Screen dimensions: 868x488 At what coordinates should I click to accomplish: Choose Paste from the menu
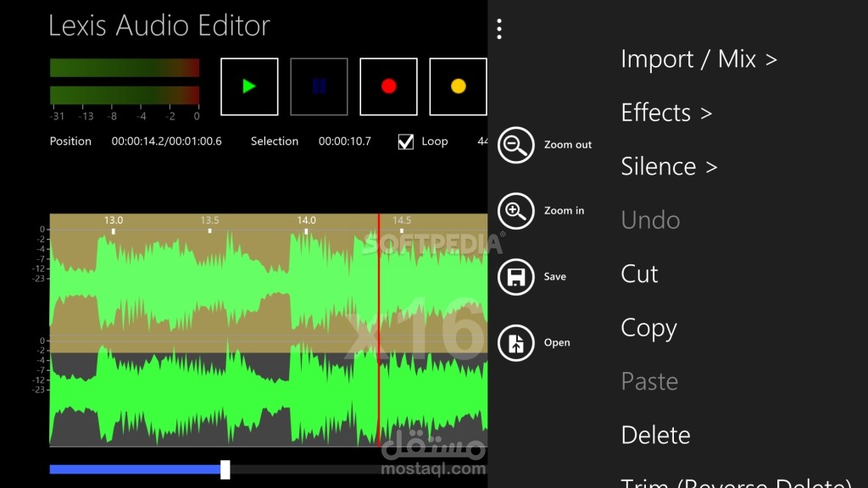[x=649, y=380]
